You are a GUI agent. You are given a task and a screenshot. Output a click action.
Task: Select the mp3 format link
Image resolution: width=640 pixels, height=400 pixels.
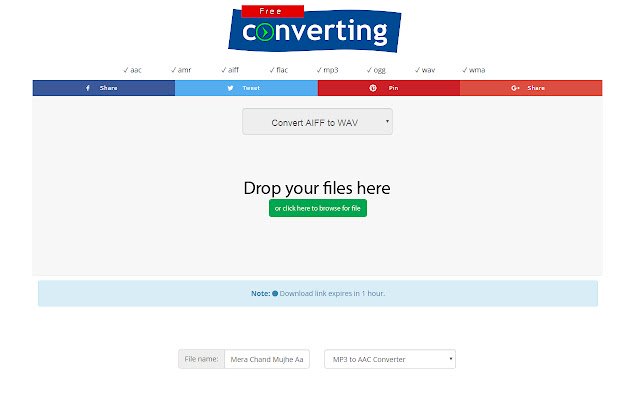coord(327,70)
